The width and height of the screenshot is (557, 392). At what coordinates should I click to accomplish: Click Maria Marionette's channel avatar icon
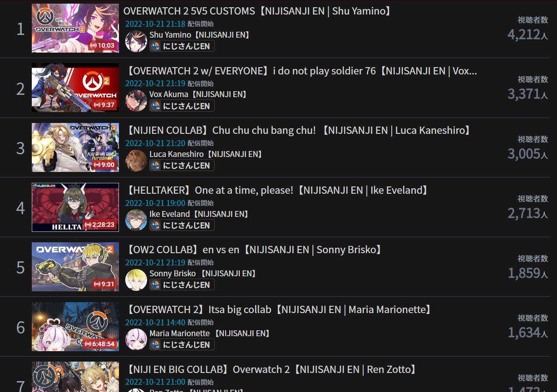coord(136,339)
